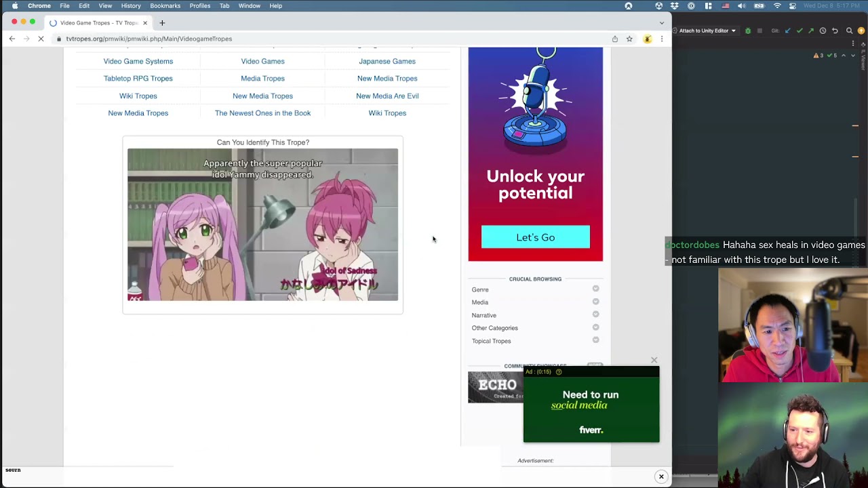This screenshot has width=868, height=488.
Task: Stop loading the TV Tropes page
Action: point(41,39)
